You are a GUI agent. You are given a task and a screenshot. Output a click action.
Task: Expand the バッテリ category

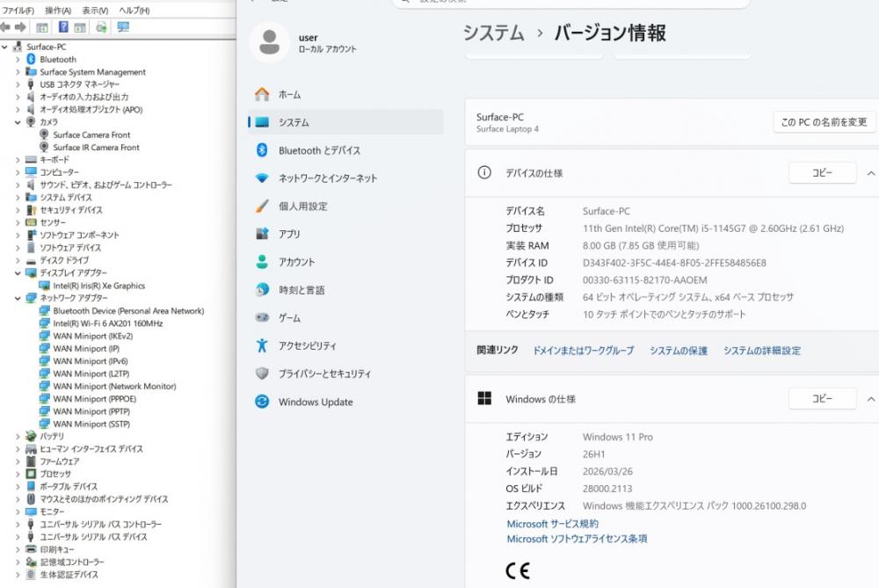(18, 436)
